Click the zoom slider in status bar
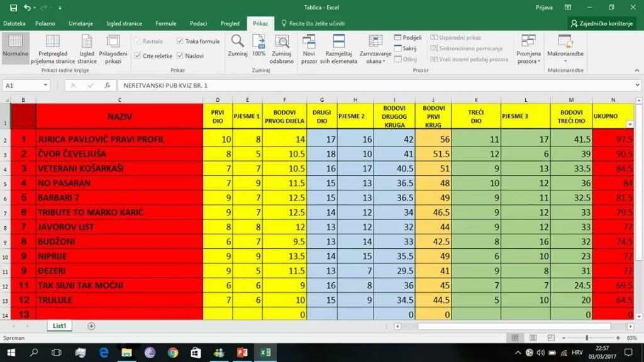The height and width of the screenshot is (362, 644). pyautogui.click(x=587, y=338)
